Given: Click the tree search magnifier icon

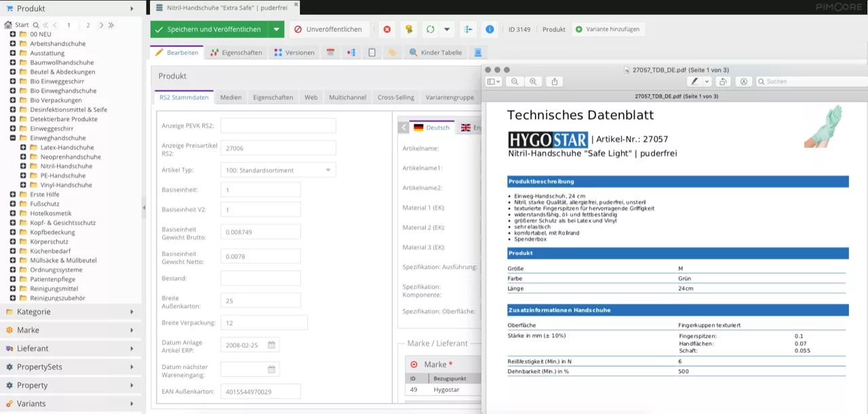Looking at the screenshot, I should 36,25.
